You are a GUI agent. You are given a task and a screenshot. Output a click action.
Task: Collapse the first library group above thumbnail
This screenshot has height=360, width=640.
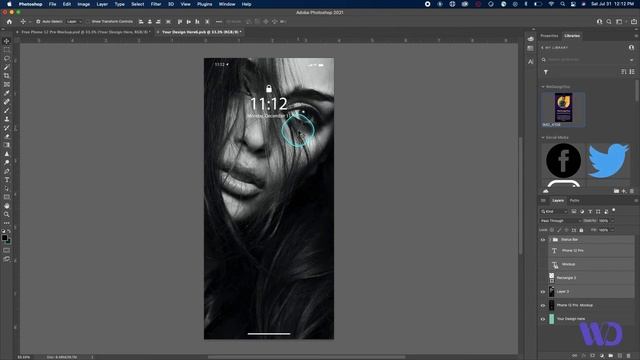pos(543,87)
